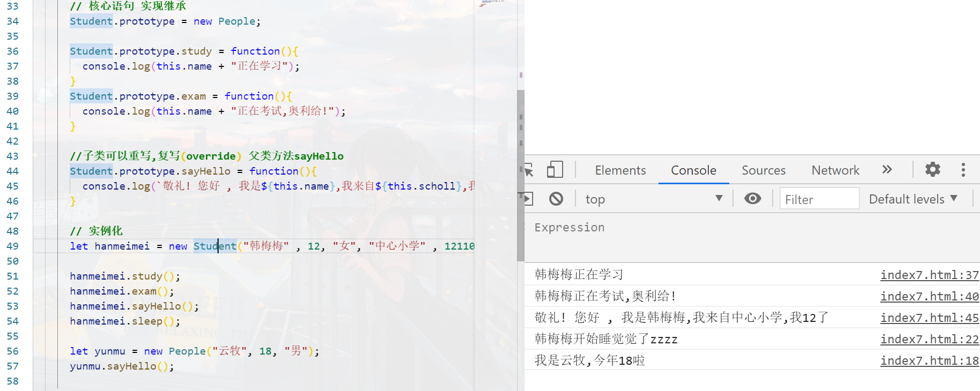The image size is (980, 391).
Task: Show the console sidebar panel
Action: tap(528, 199)
